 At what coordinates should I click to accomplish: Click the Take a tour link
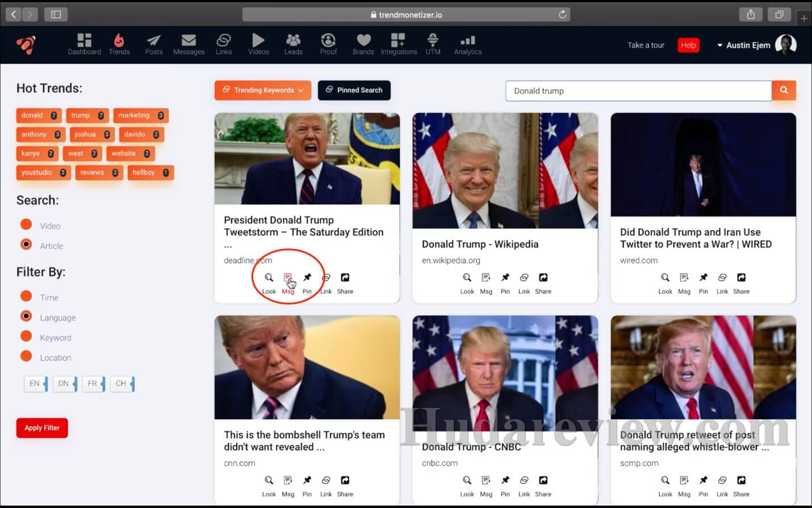click(646, 45)
